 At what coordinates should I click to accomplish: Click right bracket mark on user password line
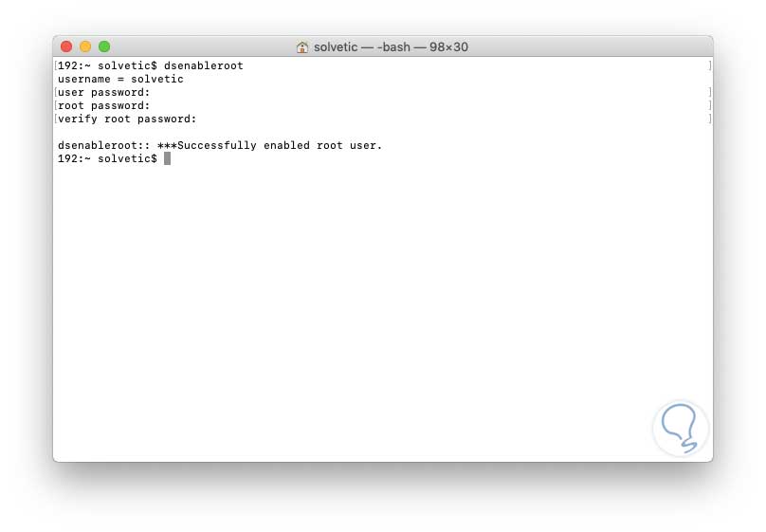(x=709, y=93)
